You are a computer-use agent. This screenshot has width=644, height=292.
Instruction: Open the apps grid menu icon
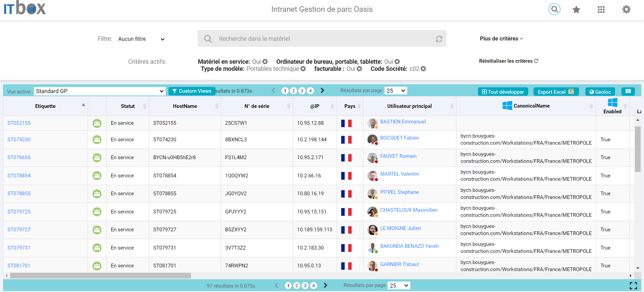(x=601, y=9)
